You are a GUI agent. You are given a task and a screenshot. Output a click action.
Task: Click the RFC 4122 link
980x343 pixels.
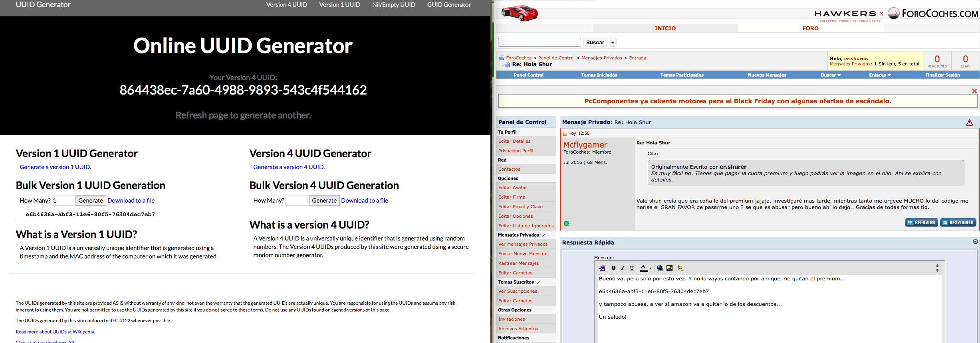[x=120, y=321]
